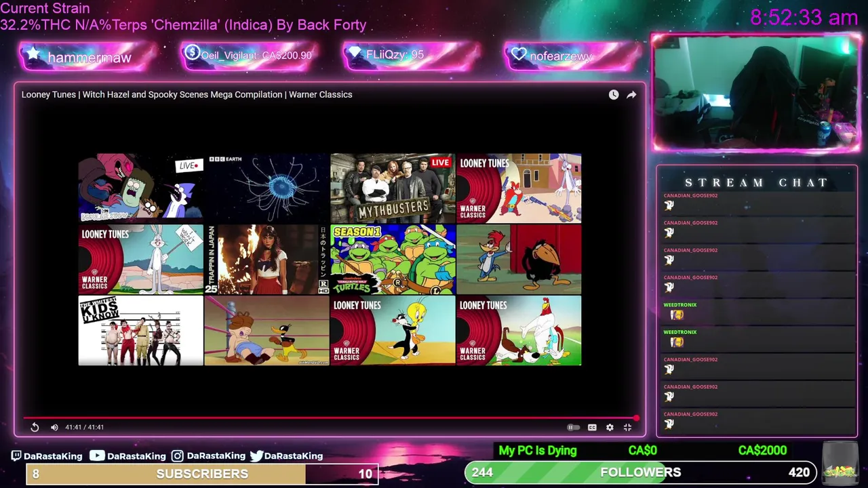Click the nofearzewy label
Viewport: 868px width, 488px height.
click(561, 56)
